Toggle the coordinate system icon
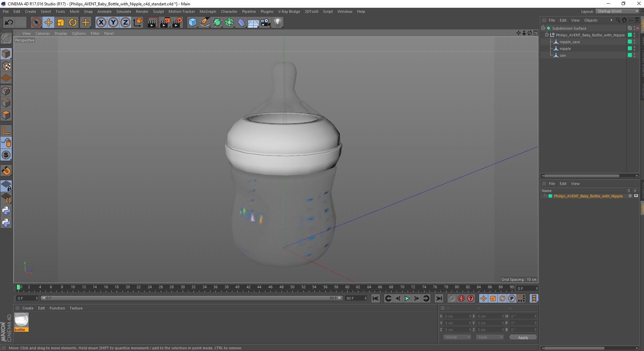Screen dimensions: 644x351 tap(138, 23)
